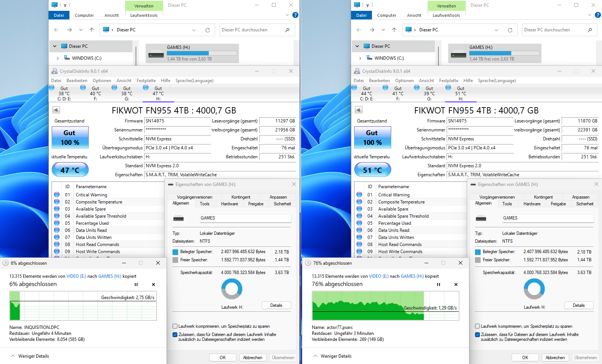
Task: Click GAMES (H:) link in 76% copy dialog
Action: click(412, 276)
